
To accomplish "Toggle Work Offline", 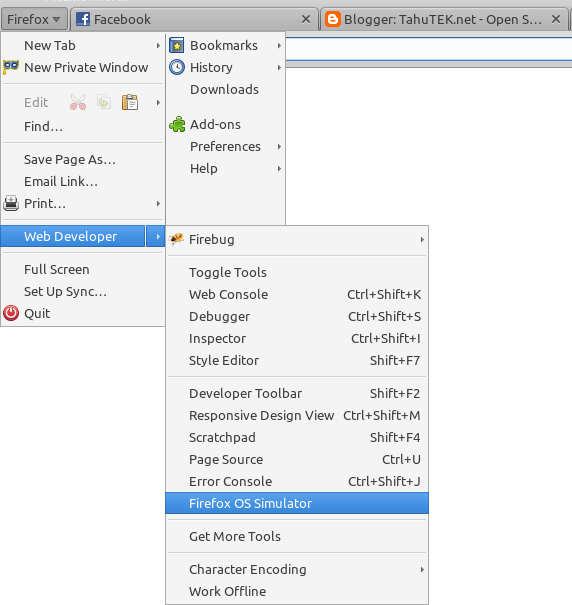I will [x=297, y=591].
